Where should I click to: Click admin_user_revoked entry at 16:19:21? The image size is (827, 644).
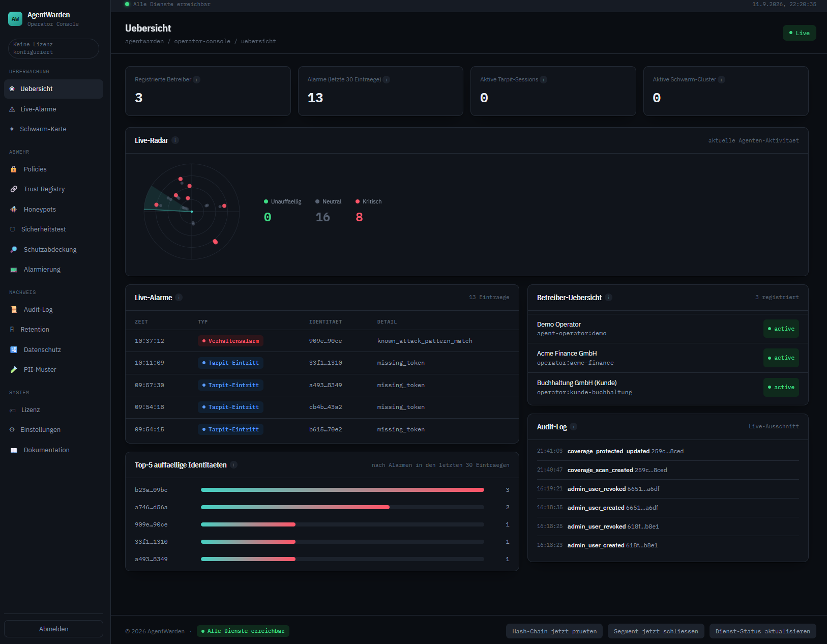point(668,489)
